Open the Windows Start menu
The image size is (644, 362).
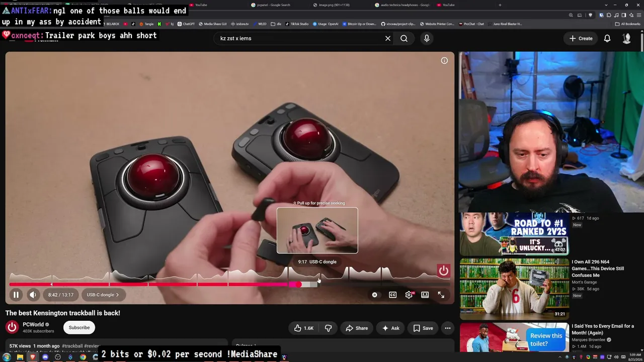tap(7, 357)
